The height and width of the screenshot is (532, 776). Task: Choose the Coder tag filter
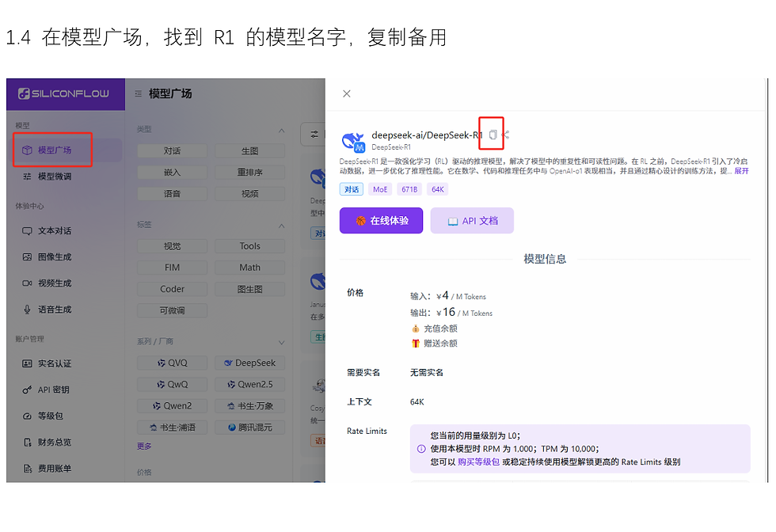tap(173, 289)
